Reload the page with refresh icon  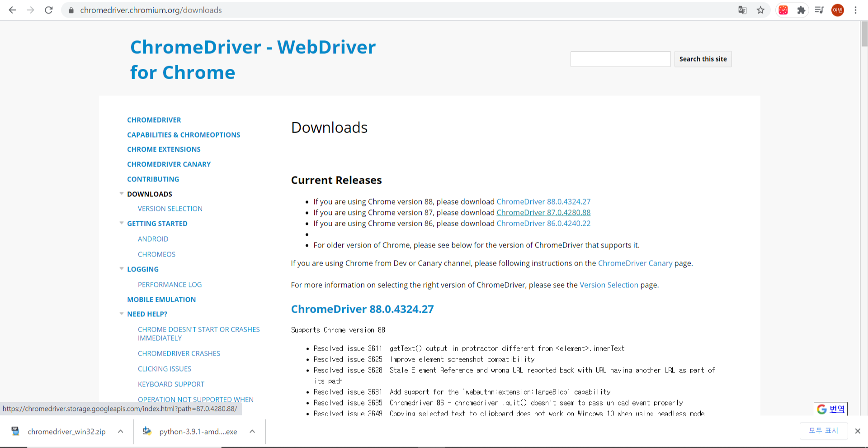[x=49, y=10]
